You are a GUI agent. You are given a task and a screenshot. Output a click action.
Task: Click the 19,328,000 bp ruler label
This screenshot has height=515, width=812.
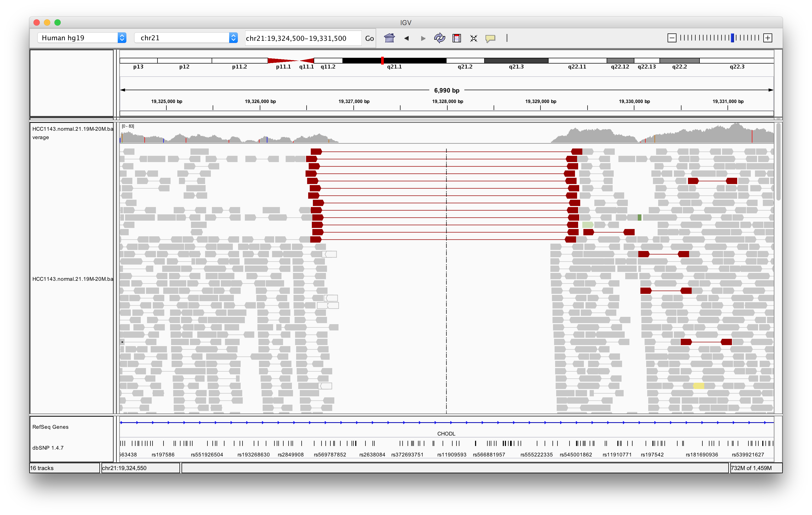click(448, 101)
